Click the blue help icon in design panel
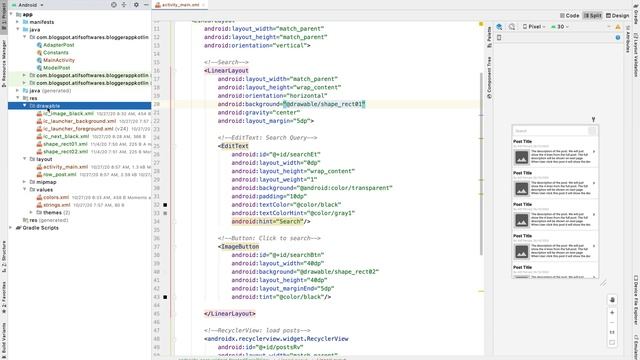The image size is (640, 360). click(618, 38)
